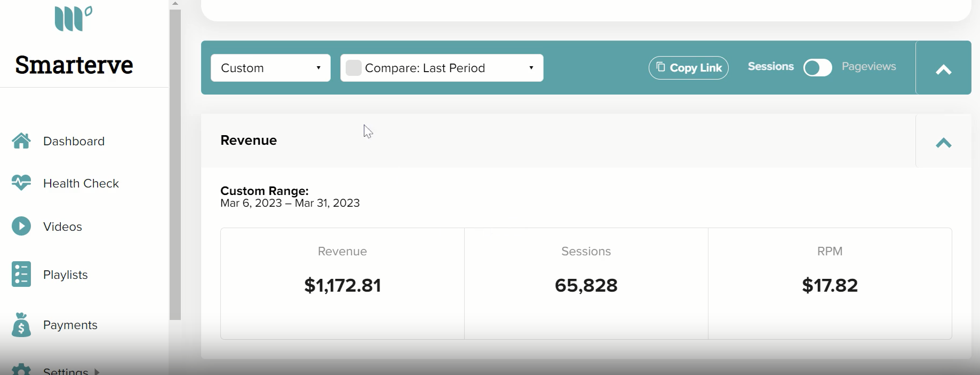Click the Copy Link button
Viewport: 980px width, 375px height.
[x=689, y=68]
